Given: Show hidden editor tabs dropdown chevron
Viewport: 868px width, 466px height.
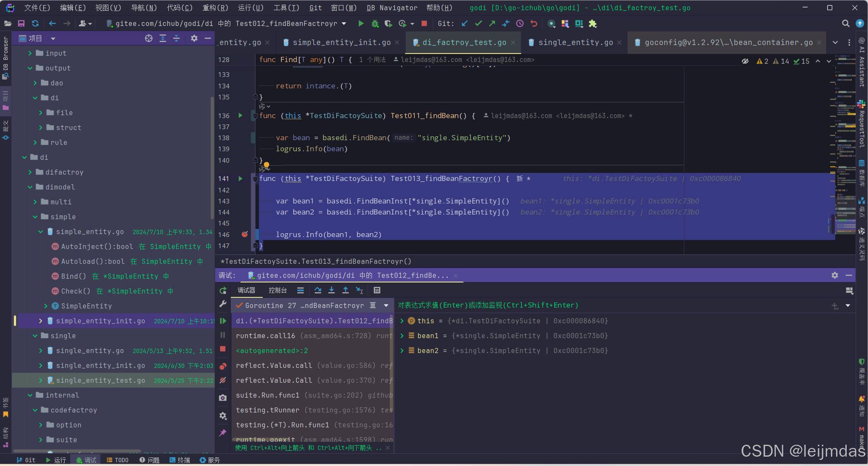Looking at the screenshot, I should [x=835, y=42].
